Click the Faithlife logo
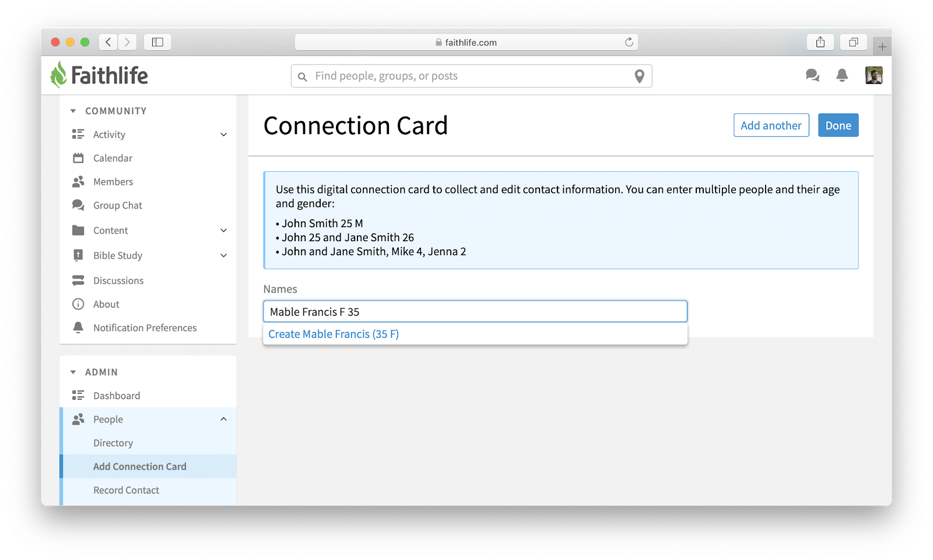This screenshot has height=560, width=933. (x=99, y=75)
